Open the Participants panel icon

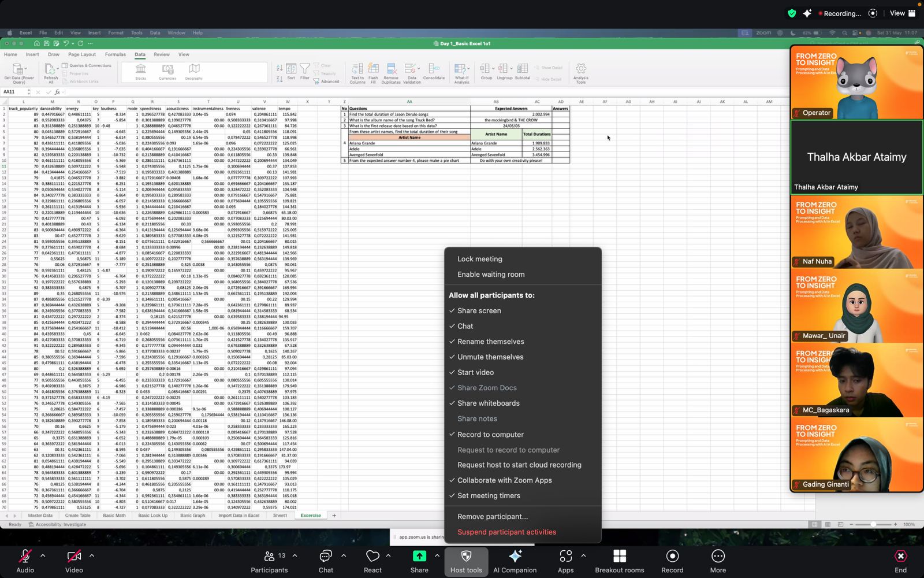pyautogui.click(x=269, y=556)
